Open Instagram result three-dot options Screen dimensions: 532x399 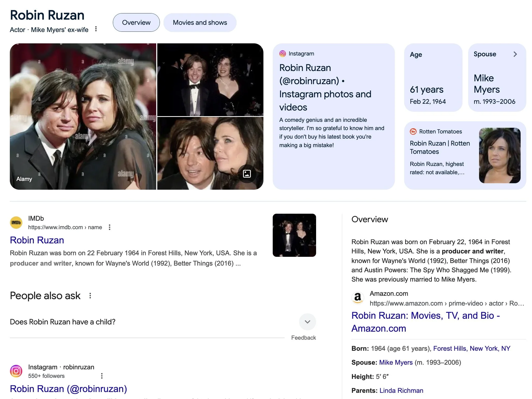[x=102, y=376]
